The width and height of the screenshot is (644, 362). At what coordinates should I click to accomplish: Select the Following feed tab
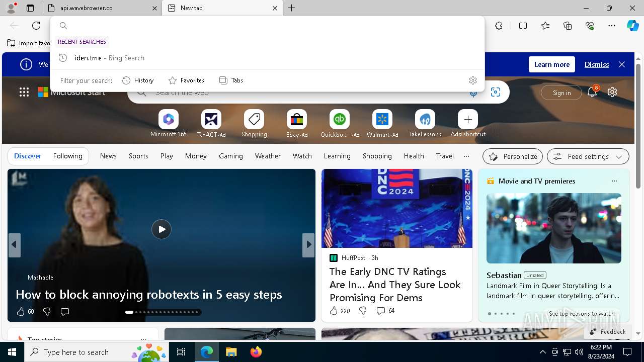pyautogui.click(x=67, y=156)
